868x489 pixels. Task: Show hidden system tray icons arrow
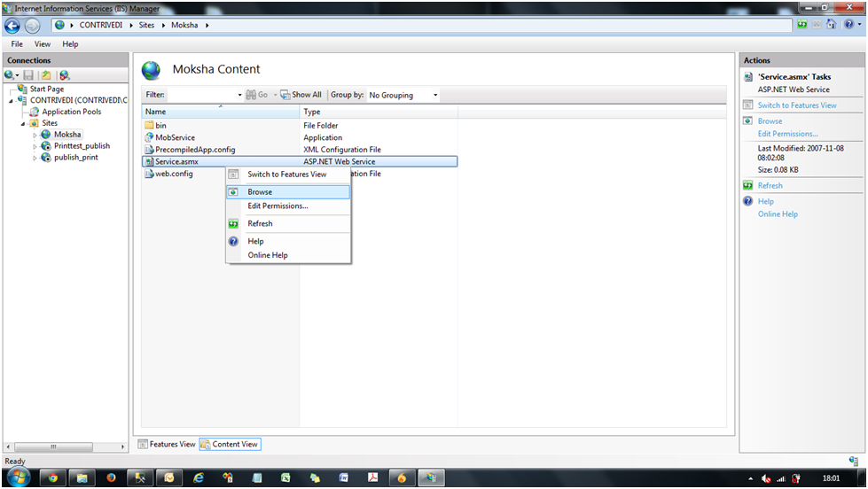[x=750, y=478]
